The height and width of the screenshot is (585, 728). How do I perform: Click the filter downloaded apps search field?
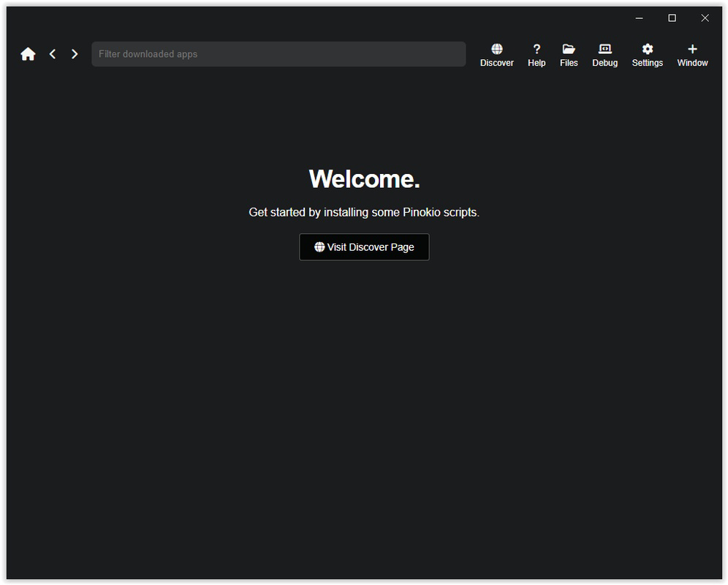278,53
